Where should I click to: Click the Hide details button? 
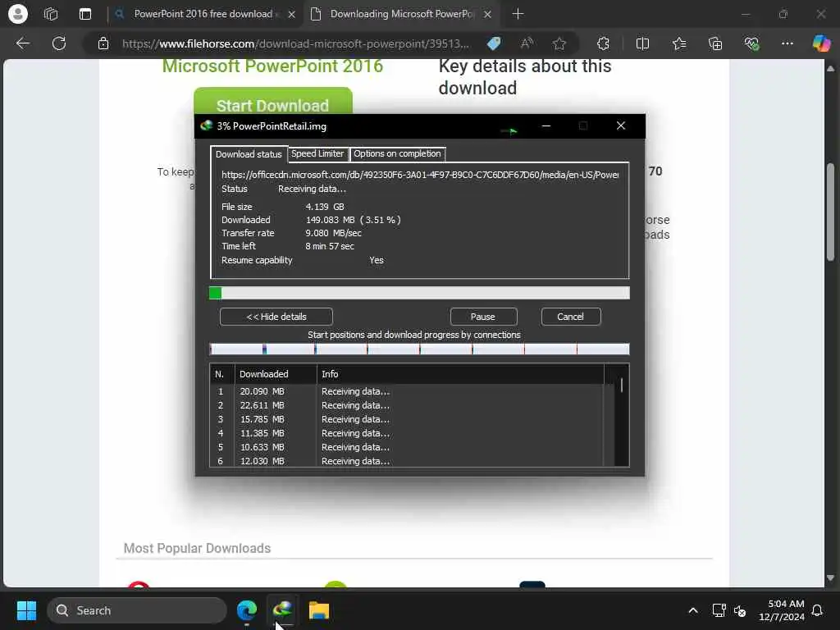(x=276, y=317)
